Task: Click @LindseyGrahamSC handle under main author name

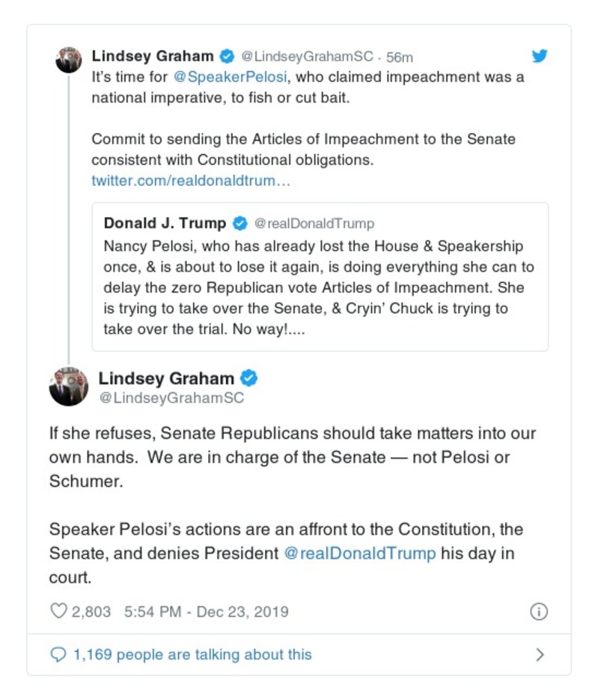Action: 171,398
